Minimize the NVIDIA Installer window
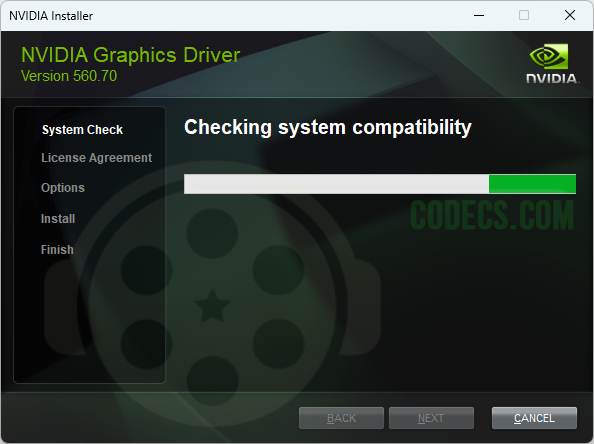The image size is (594, 444). pyautogui.click(x=479, y=16)
